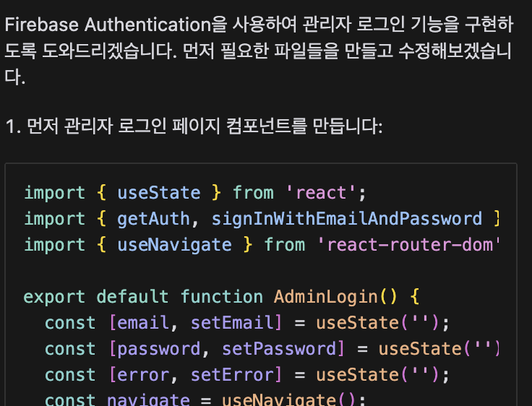This screenshot has width=532, height=406.
Task: Click the 'react-router-dom' string
Action: [409, 245]
